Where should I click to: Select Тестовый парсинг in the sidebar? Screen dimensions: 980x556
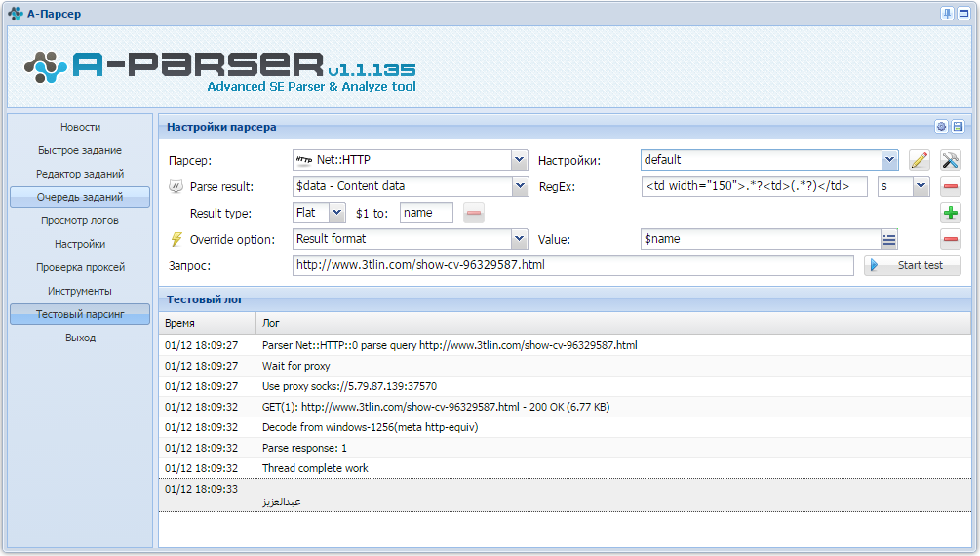click(x=80, y=314)
